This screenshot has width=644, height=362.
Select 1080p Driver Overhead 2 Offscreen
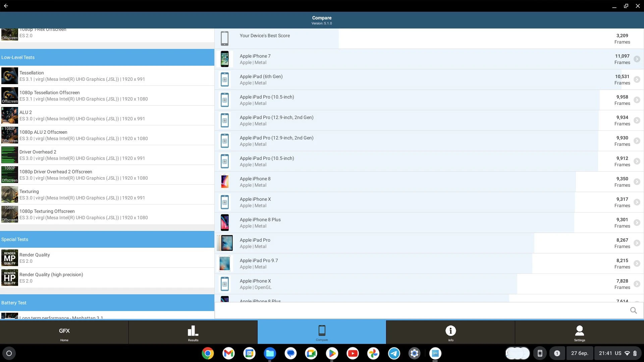107,175
